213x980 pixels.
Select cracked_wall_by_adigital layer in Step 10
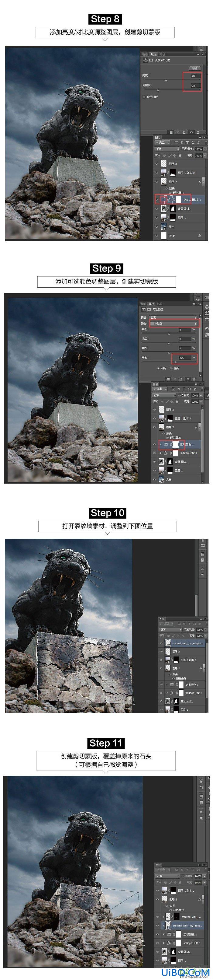pyautogui.click(x=182, y=643)
